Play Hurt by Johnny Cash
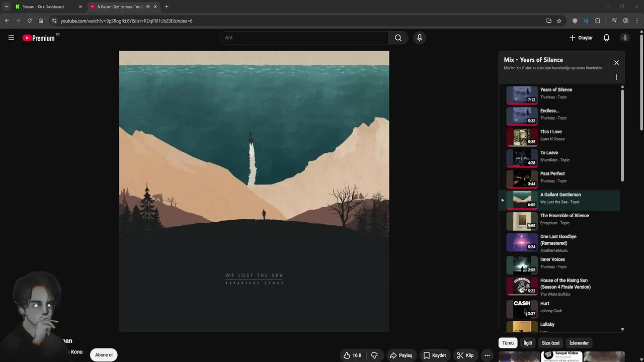This screenshot has width=644, height=362. pos(559,309)
